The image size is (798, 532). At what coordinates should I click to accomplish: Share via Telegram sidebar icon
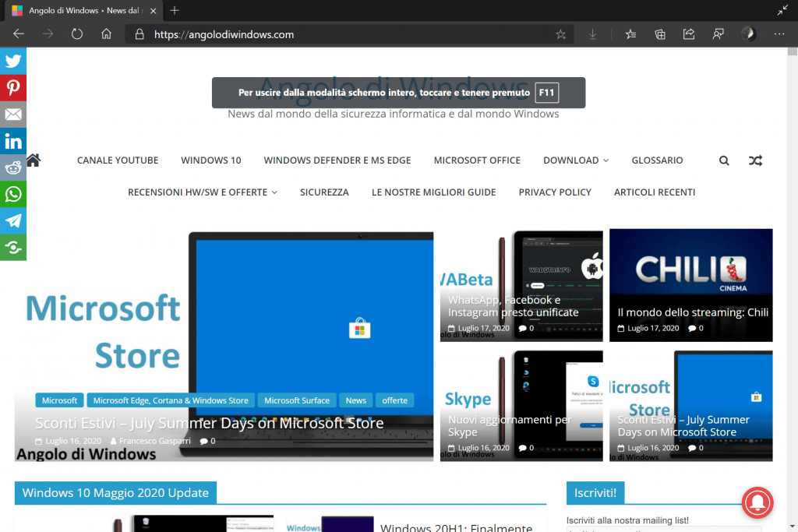pyautogui.click(x=13, y=220)
